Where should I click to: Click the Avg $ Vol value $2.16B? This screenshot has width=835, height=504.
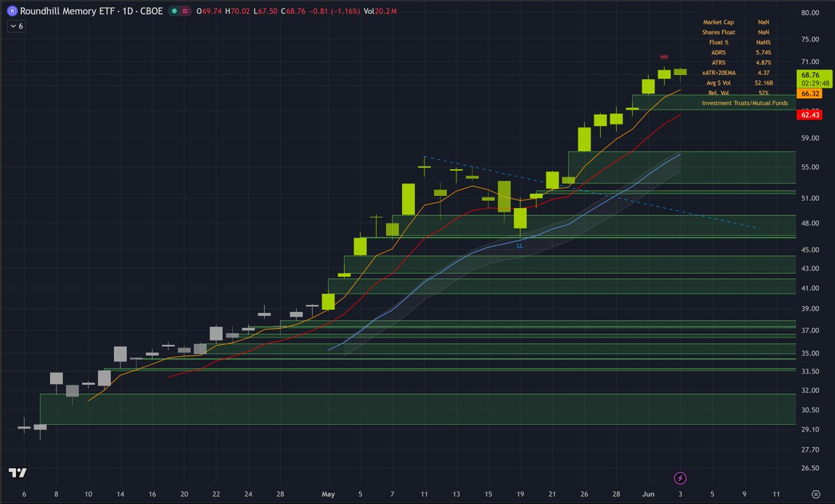click(x=764, y=83)
